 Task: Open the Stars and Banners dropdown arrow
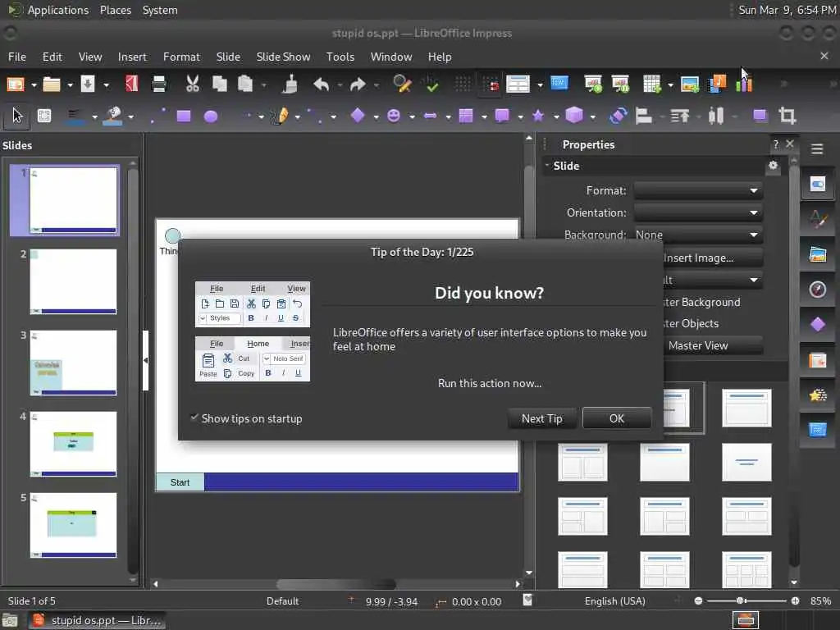[x=557, y=116]
